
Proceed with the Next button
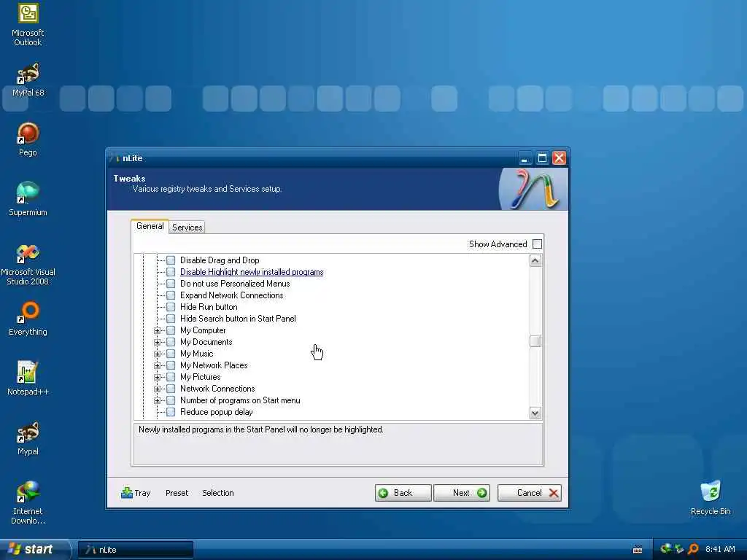point(462,493)
